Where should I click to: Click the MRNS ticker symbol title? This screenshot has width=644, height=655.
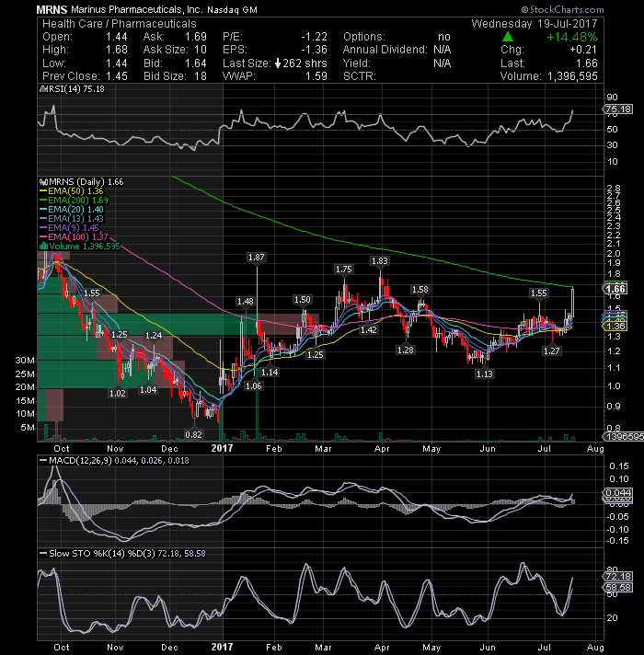(x=52, y=9)
